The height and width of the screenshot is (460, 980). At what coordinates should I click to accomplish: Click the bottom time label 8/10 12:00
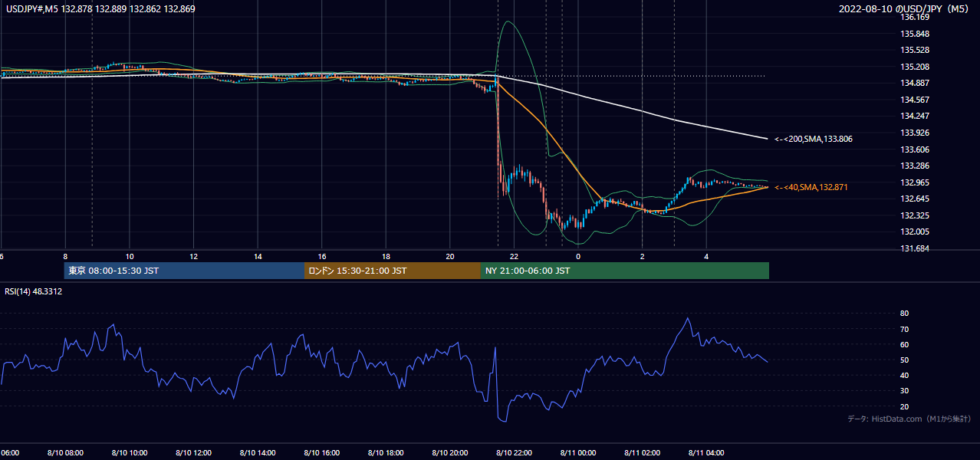(193, 453)
